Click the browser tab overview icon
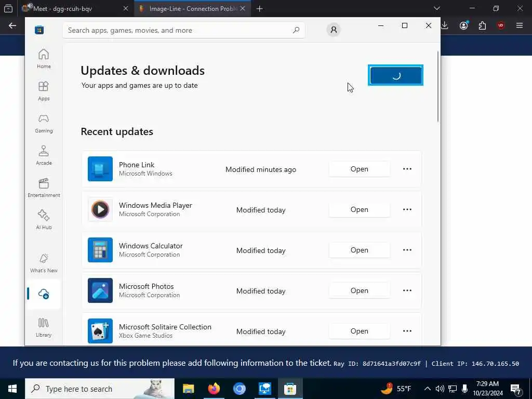532x399 pixels. tap(8, 8)
